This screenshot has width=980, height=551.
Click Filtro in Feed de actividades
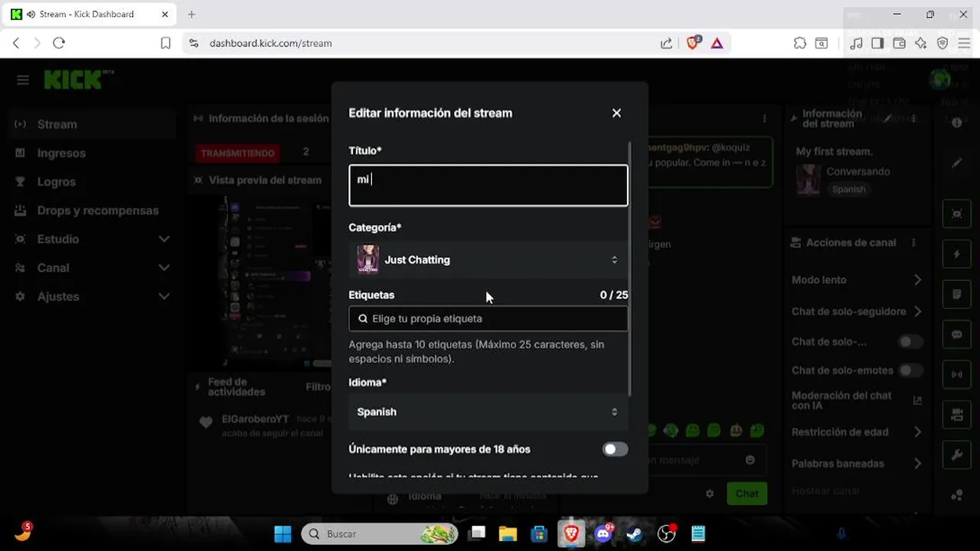point(318,387)
